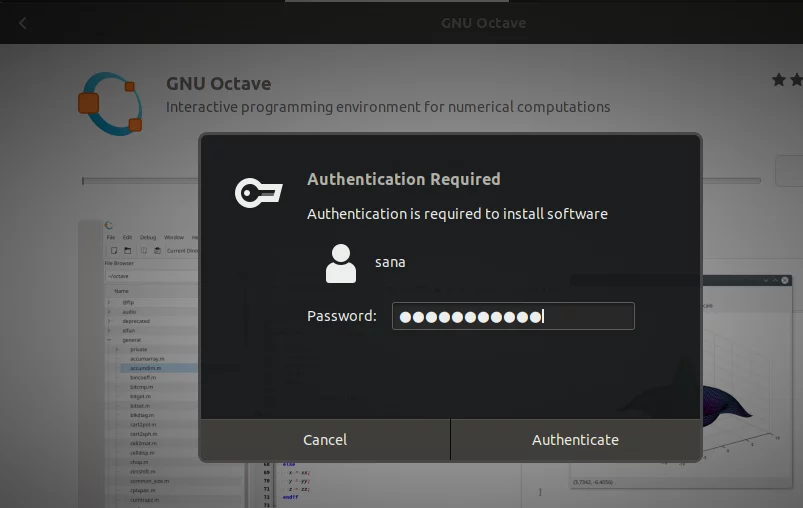This screenshot has height=508, width=803.
Task: Click the key icon in the authentication dialog
Action: (x=259, y=193)
